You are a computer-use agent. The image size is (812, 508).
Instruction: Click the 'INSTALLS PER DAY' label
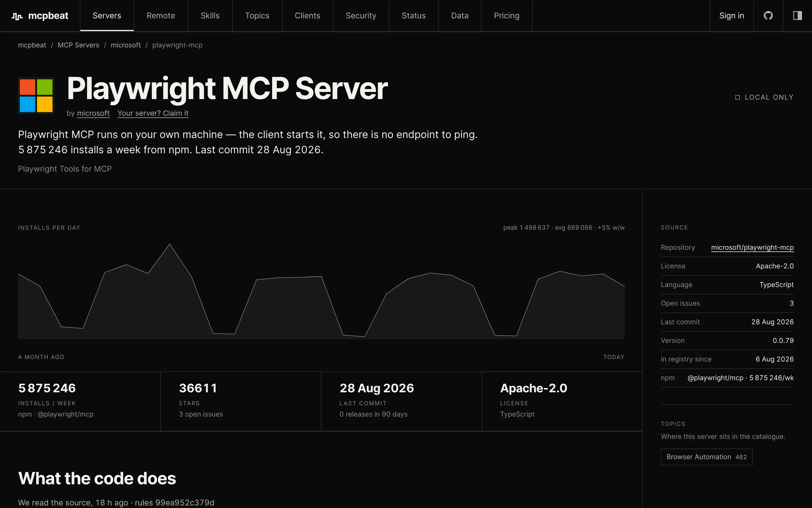coord(49,228)
